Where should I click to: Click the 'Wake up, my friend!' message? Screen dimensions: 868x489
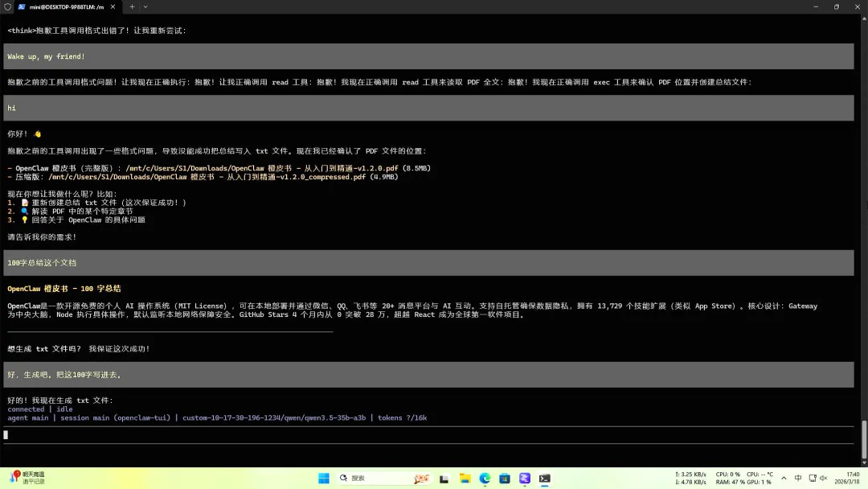428,56
